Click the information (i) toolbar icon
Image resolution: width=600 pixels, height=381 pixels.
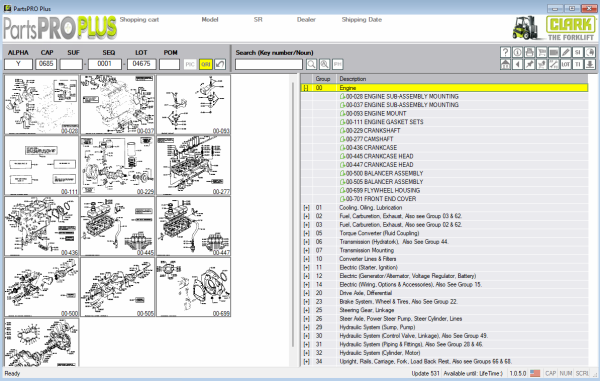click(517, 52)
